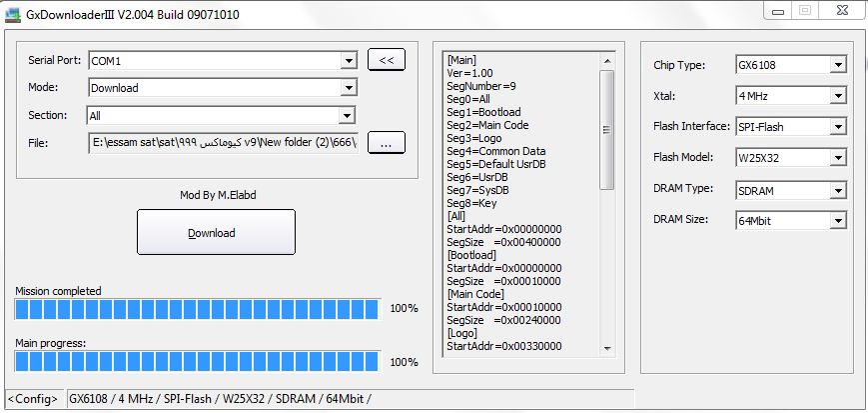868x413 pixels.
Task: Select the SegNumber=9 line
Action: click(x=481, y=86)
